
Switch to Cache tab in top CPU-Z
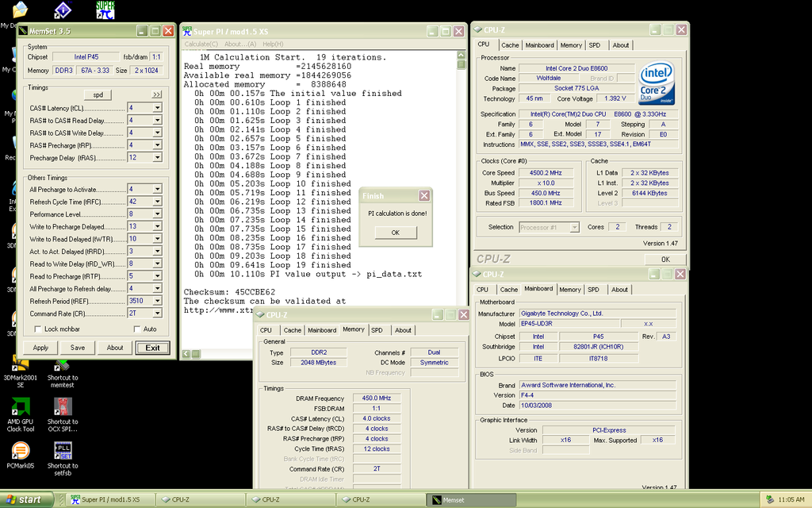pos(510,45)
